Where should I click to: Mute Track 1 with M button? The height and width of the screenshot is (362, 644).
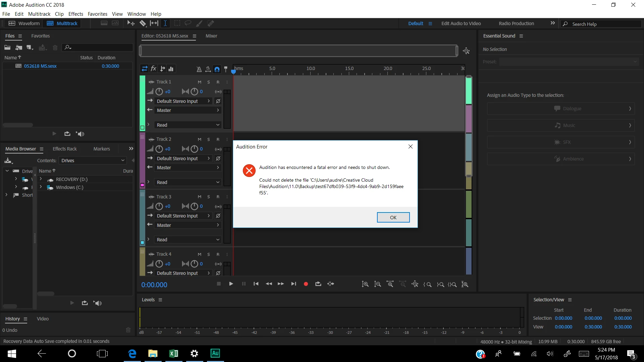coord(199,82)
